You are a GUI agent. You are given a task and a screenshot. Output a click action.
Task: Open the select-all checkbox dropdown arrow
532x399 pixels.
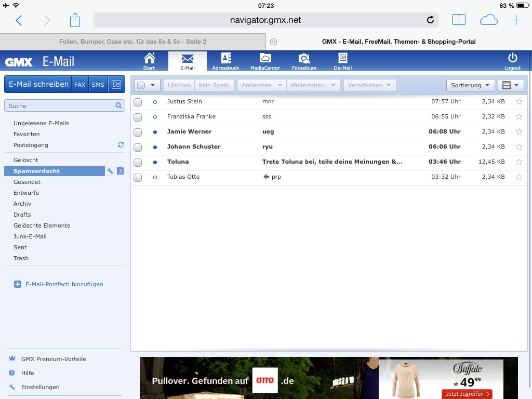click(152, 85)
